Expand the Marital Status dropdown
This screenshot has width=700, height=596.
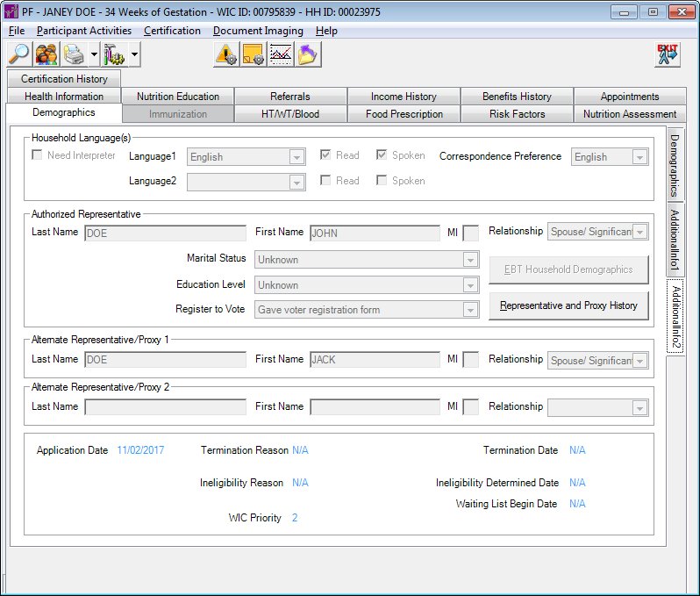471,260
